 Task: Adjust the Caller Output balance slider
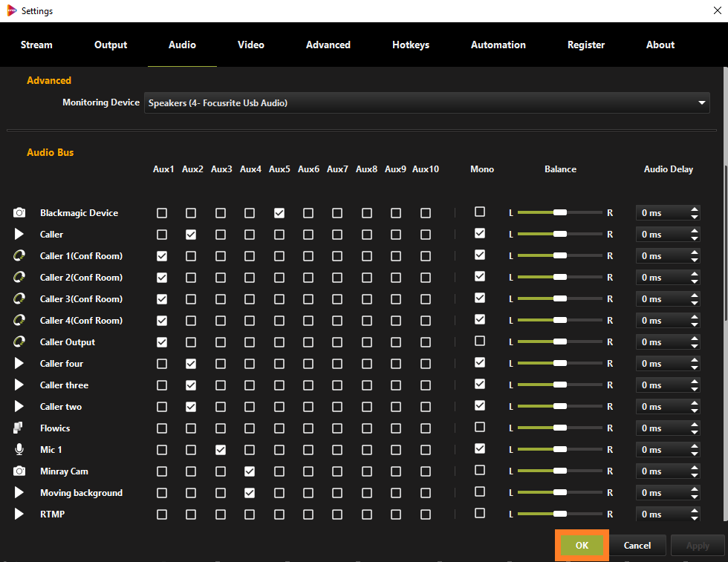(560, 342)
